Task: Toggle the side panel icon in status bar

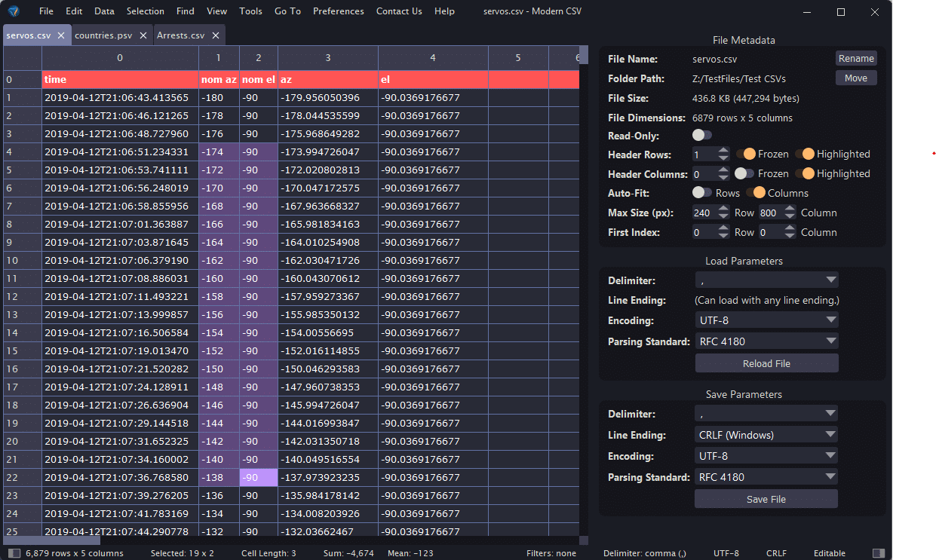Action: coord(879,552)
